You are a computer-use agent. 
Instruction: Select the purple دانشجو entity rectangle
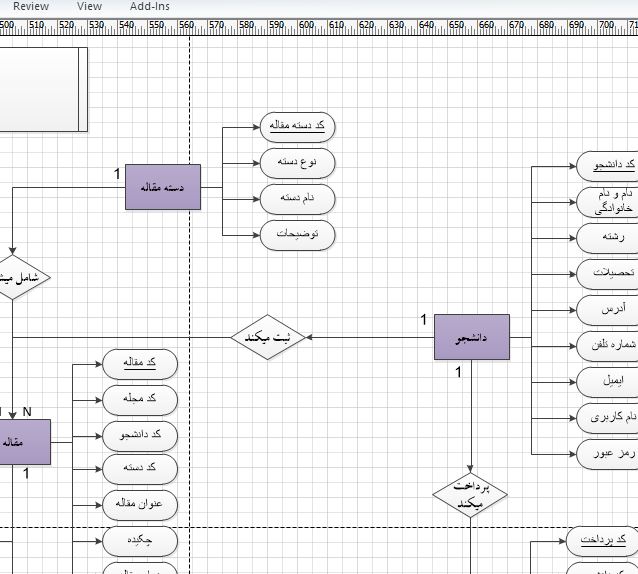(472, 337)
